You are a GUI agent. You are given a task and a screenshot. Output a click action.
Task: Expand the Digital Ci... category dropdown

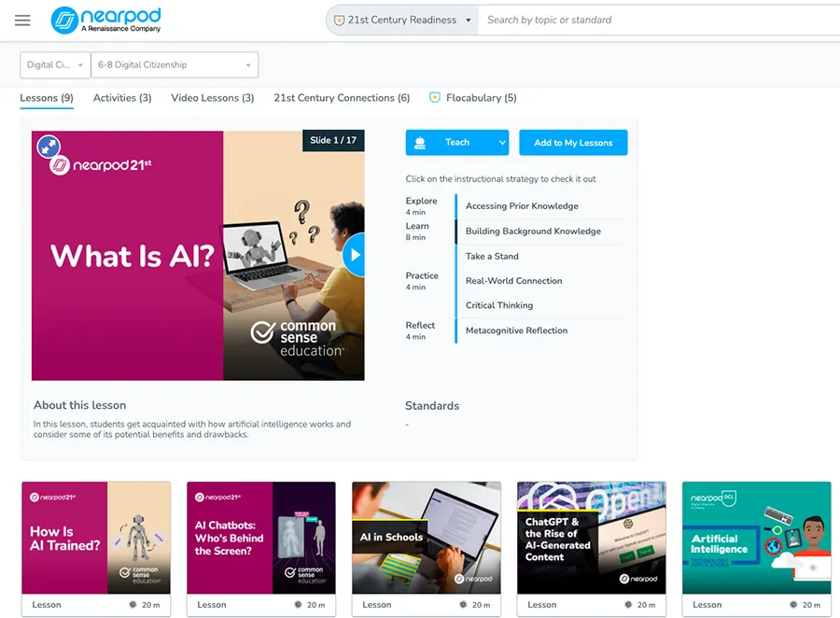(x=55, y=64)
